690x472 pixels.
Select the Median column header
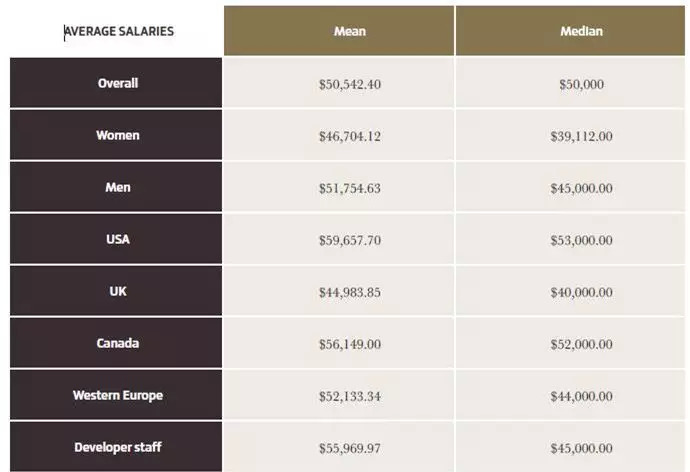coord(580,31)
